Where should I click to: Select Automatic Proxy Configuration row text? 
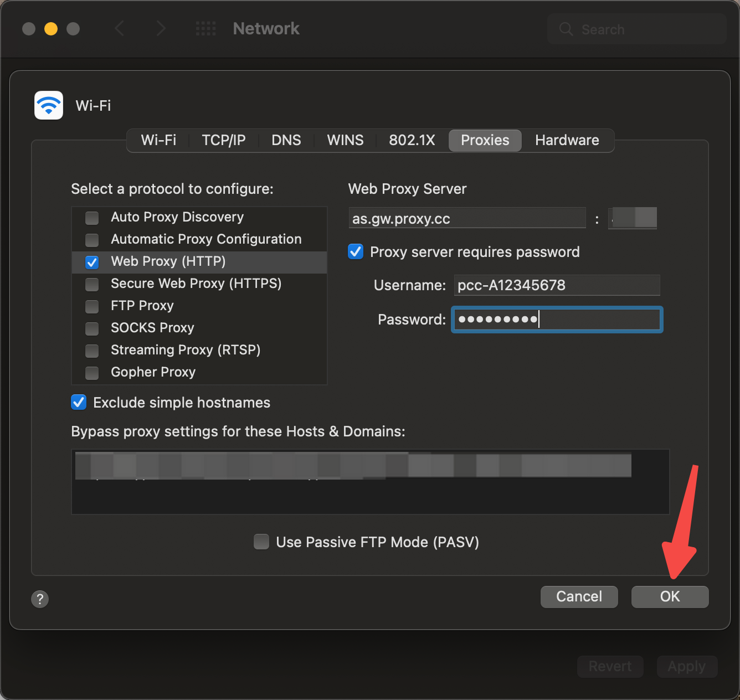(x=206, y=239)
